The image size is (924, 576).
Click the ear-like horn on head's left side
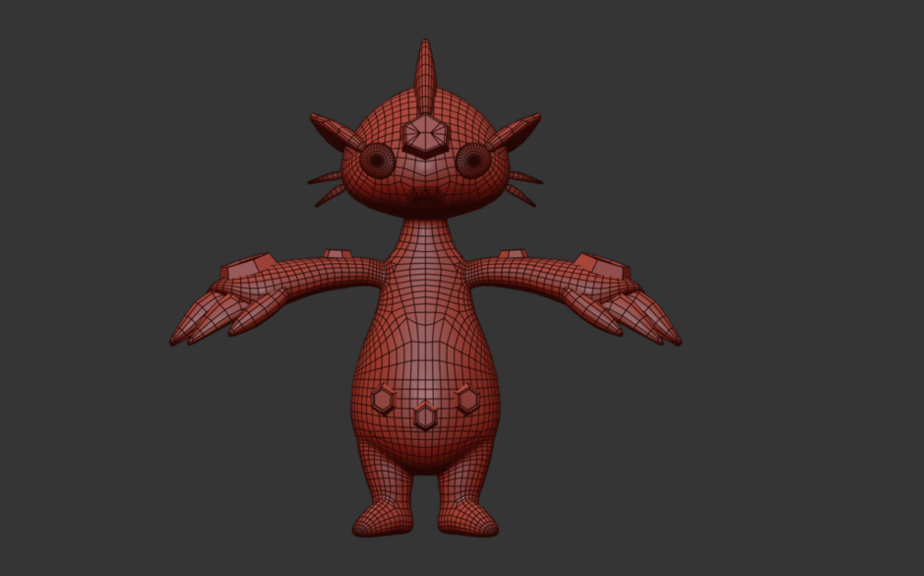[336, 132]
